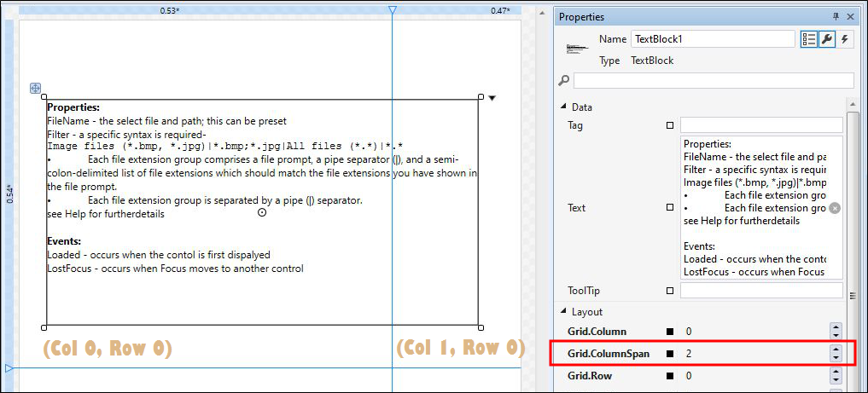Click the Properties search box

coord(714,81)
